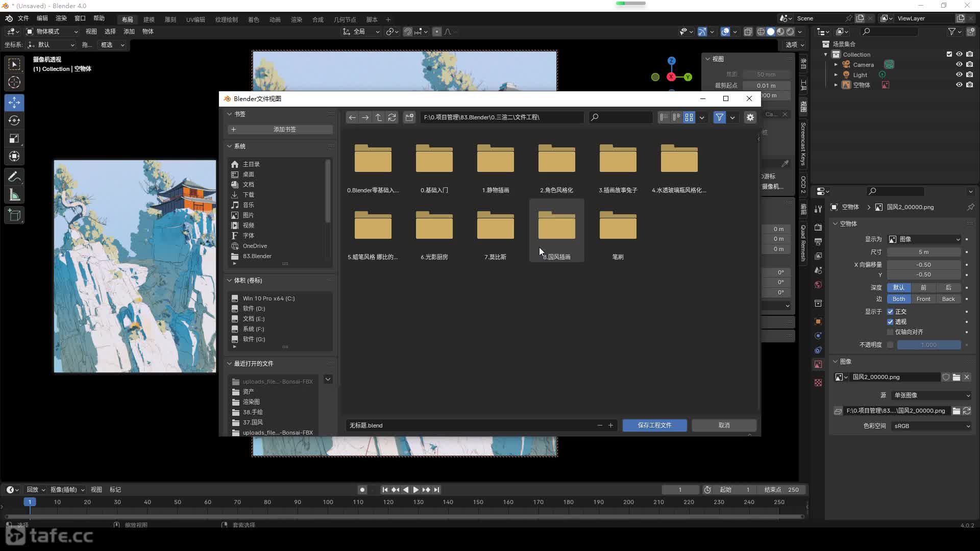Collapse the 最近打开的文件 panel
The width and height of the screenshot is (980, 551).
coord(230,364)
